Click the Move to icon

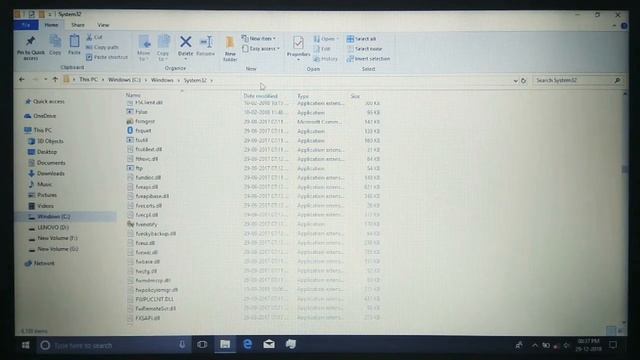(x=144, y=42)
